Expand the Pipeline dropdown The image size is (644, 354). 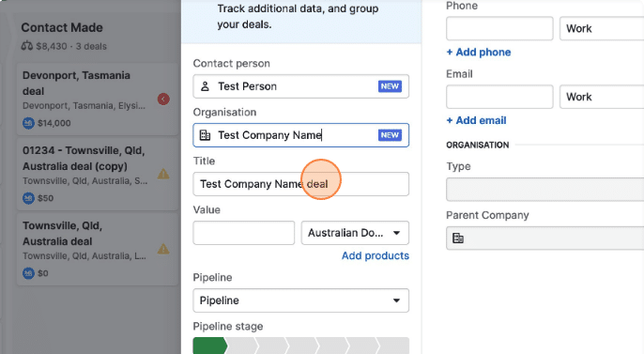301,300
